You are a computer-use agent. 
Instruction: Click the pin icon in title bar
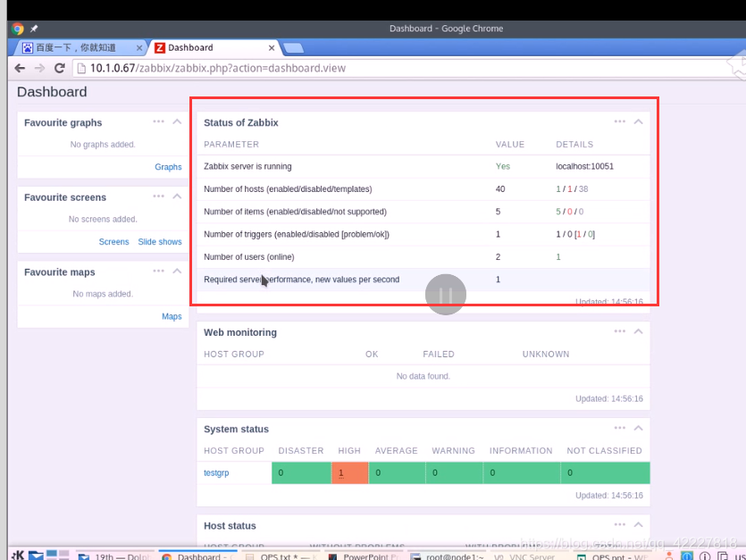(x=34, y=29)
